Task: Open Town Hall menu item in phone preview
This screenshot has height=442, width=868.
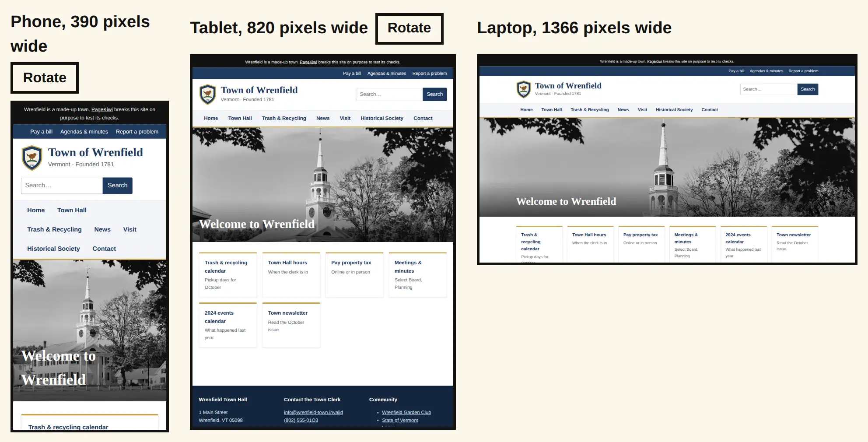Action: (72, 210)
